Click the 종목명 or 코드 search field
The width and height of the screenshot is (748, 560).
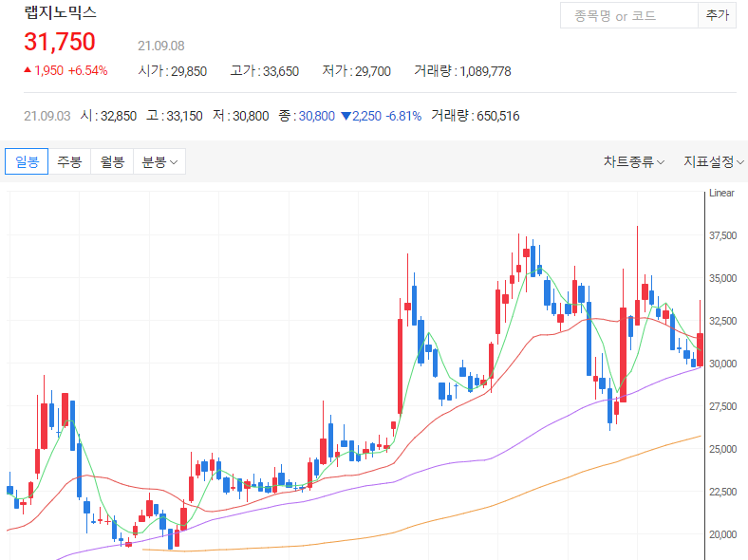pos(629,16)
